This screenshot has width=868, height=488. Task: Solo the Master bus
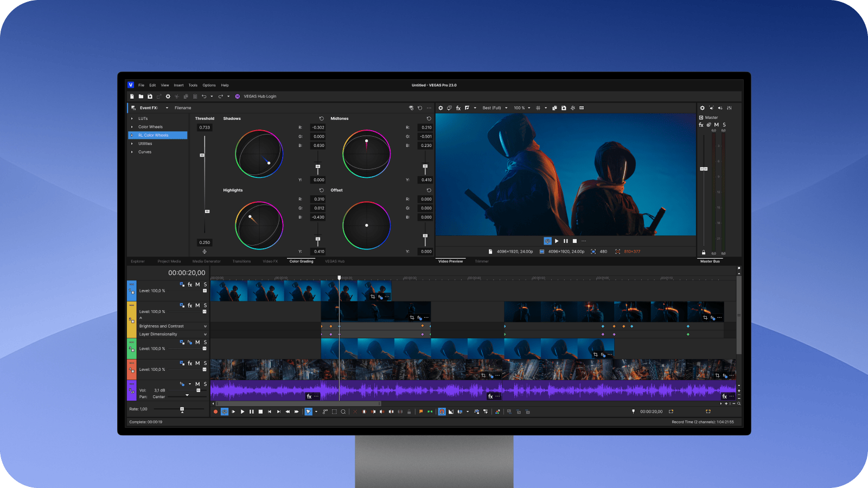click(724, 125)
